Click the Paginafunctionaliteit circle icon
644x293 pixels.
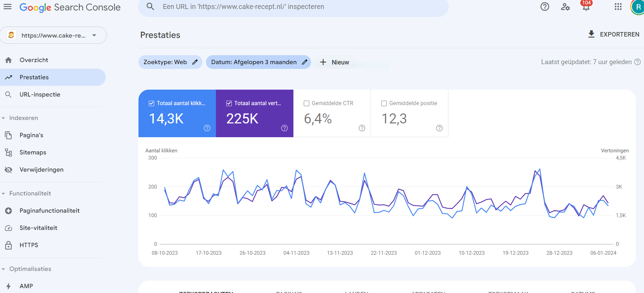pyautogui.click(x=9, y=211)
